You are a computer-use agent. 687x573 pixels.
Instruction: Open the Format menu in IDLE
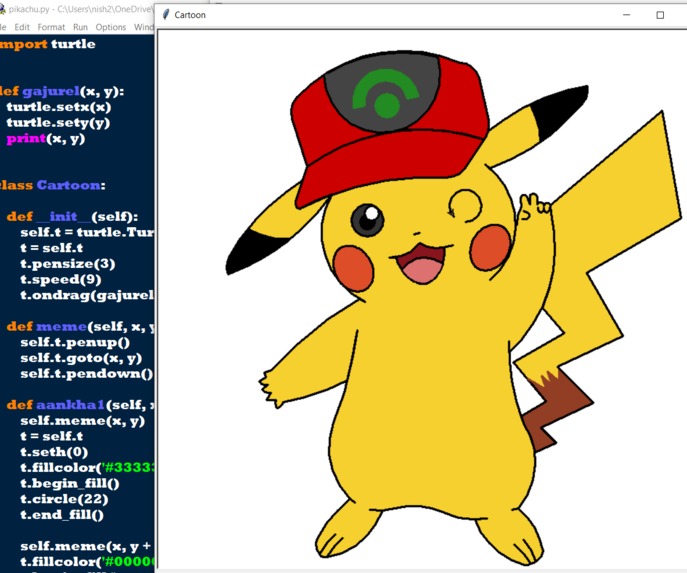click(51, 27)
